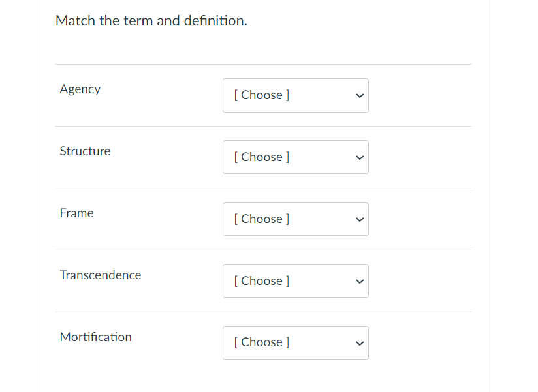Click the "[ Choose ]" placeholder text beside Frame
Viewport: 538px width, 392px height.
coord(261,219)
